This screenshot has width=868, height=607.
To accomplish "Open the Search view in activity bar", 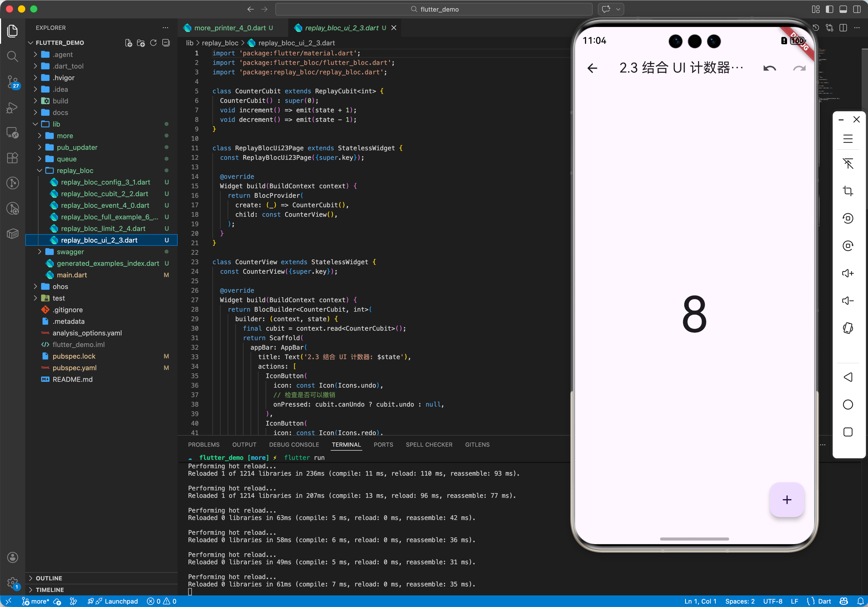I will click(12, 56).
